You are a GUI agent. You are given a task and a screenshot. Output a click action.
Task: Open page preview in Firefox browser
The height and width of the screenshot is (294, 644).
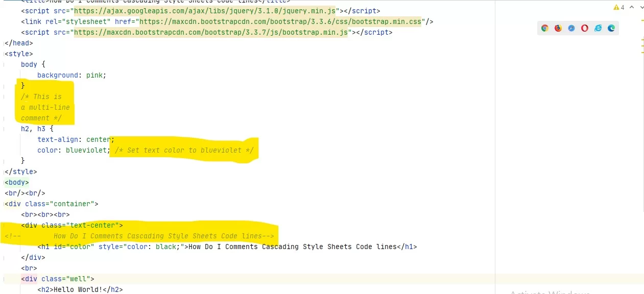(x=558, y=28)
